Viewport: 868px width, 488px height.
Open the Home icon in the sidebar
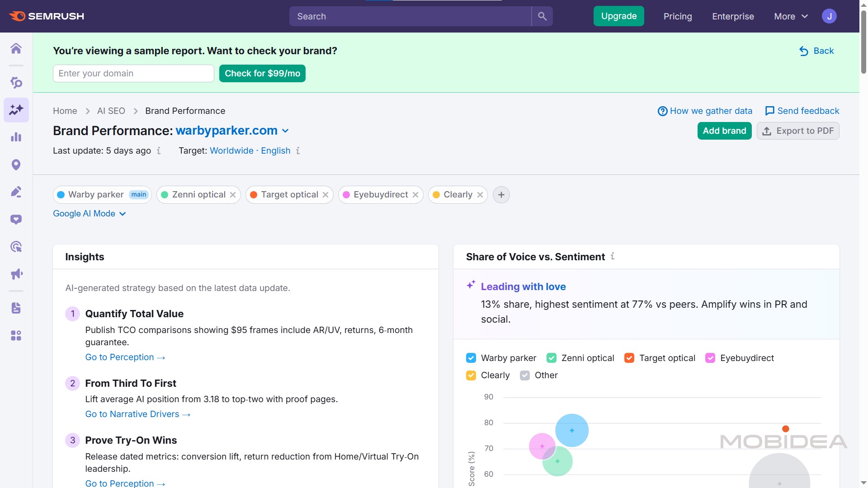(16, 49)
